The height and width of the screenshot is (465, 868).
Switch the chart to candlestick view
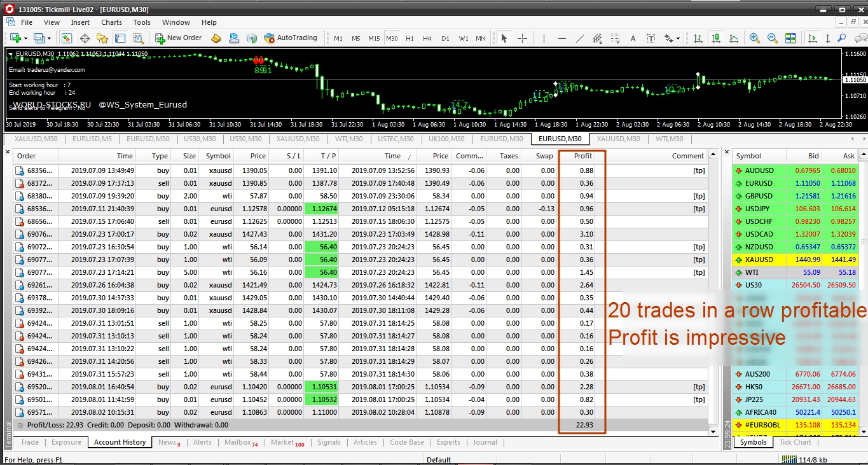point(716,38)
